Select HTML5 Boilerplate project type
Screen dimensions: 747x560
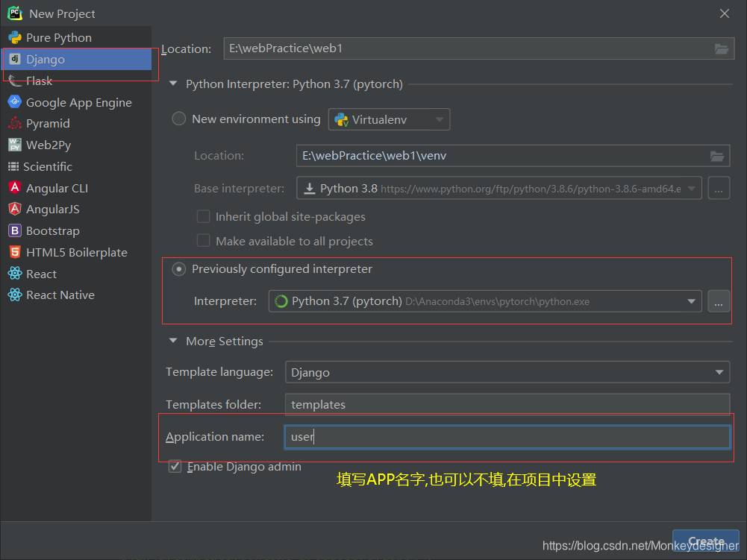[x=76, y=252]
